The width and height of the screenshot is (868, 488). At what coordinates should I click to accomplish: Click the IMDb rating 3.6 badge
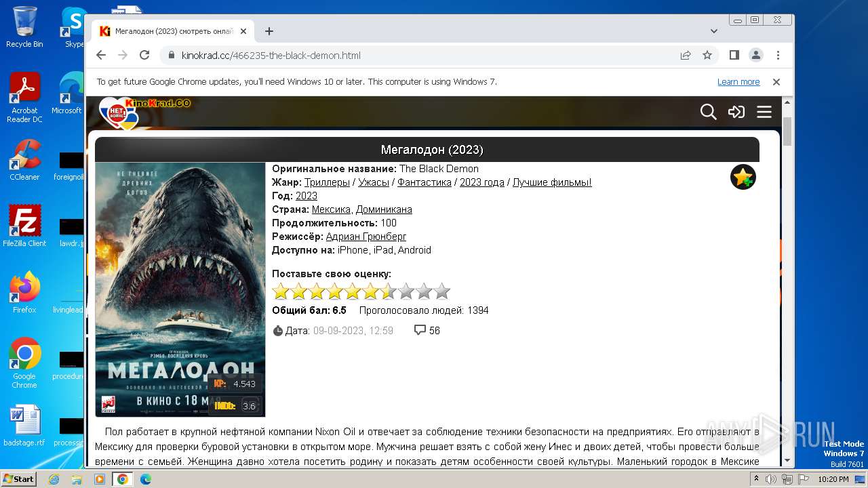[x=235, y=406]
